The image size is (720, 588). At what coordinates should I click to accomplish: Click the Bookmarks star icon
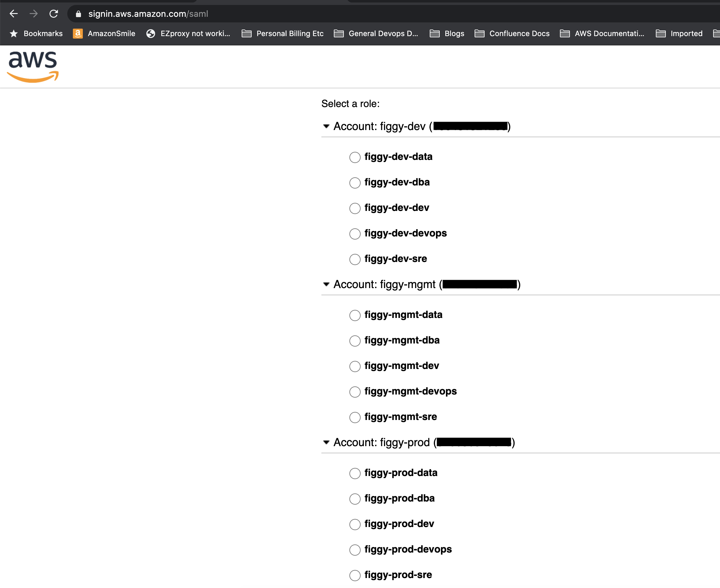click(14, 33)
